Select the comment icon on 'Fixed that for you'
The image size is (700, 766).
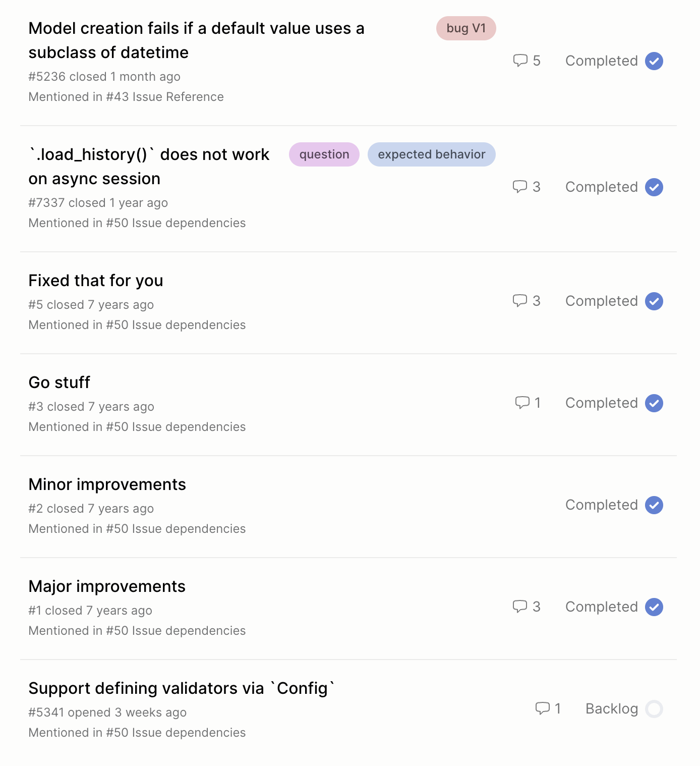[520, 301]
